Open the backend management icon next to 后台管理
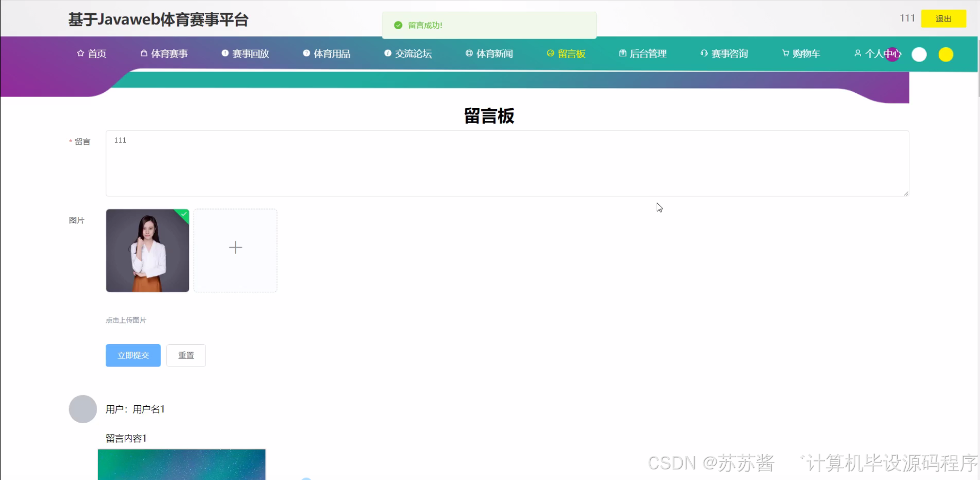This screenshot has height=480, width=980. tap(622, 53)
